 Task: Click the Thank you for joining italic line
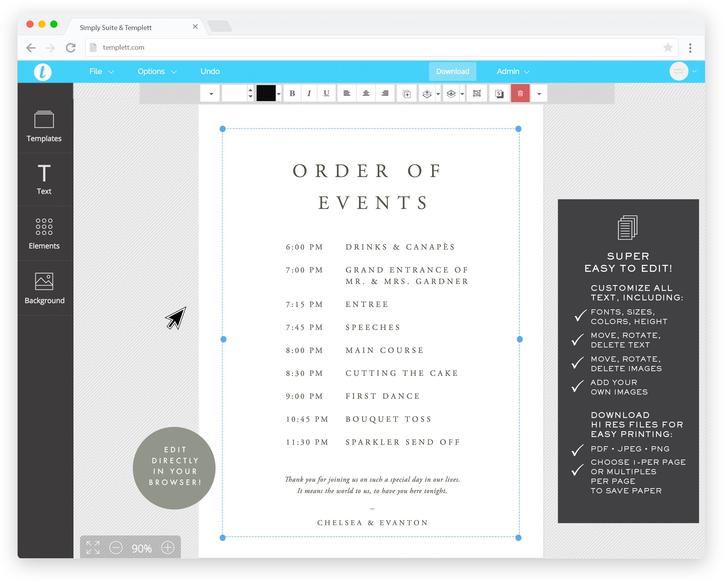click(x=372, y=479)
